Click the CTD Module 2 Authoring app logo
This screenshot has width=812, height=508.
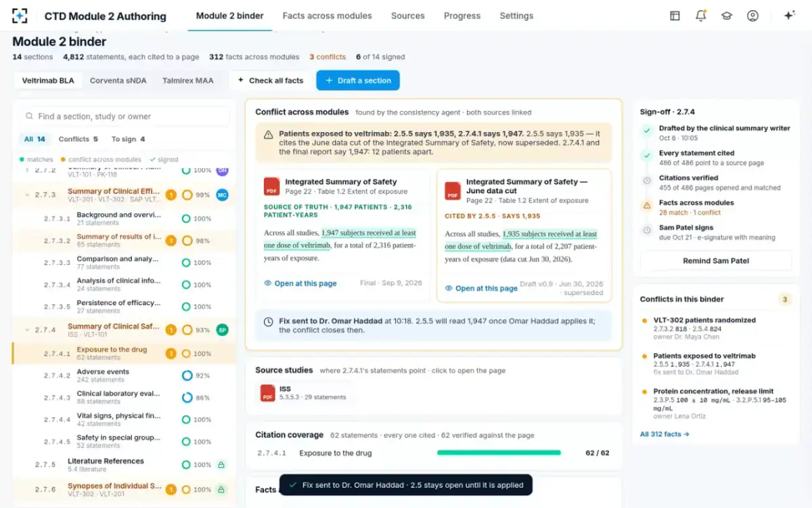coord(20,16)
